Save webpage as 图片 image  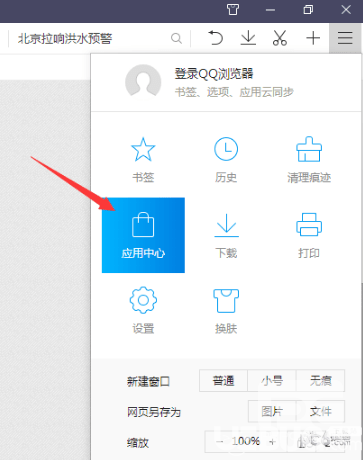272,411
